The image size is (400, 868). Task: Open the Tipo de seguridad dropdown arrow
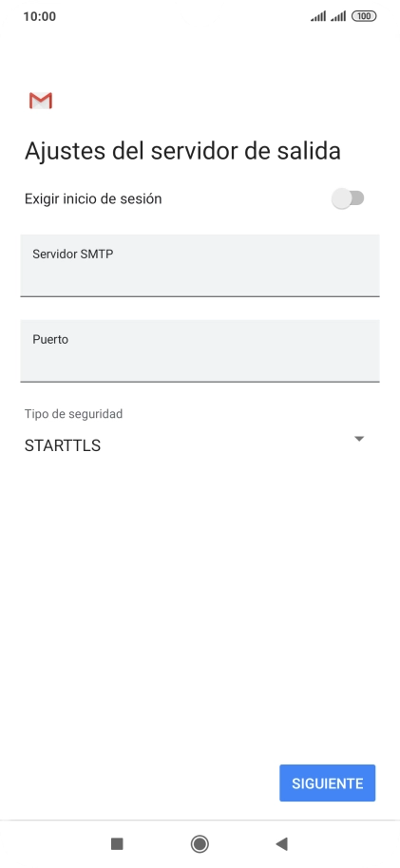coord(359,439)
